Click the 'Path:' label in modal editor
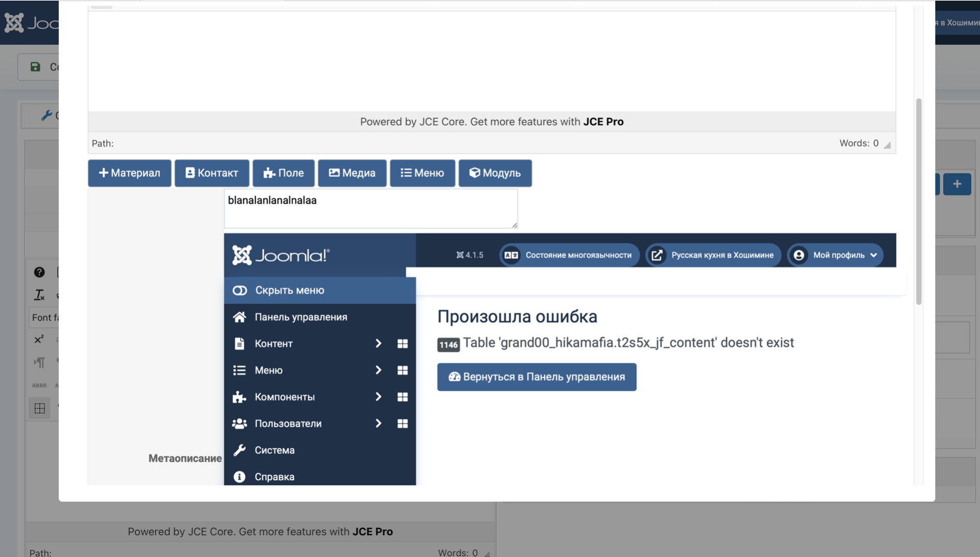Image resolution: width=980 pixels, height=557 pixels. pyautogui.click(x=103, y=143)
